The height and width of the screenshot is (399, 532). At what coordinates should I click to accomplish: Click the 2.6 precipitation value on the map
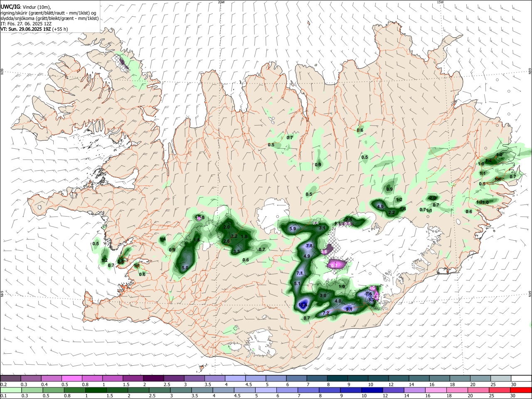[227, 241]
